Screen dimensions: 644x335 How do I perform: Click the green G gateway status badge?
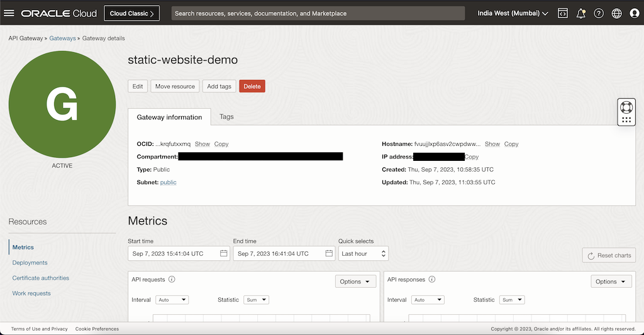pos(62,104)
